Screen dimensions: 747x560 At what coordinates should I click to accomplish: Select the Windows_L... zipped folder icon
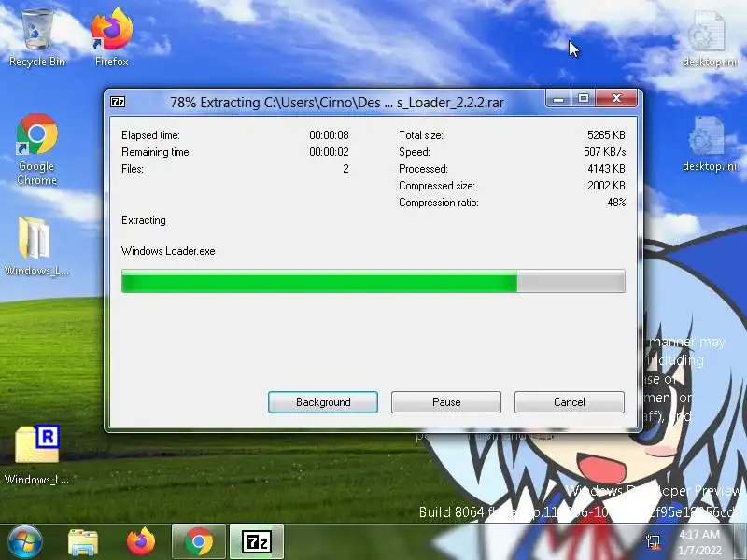click(x=36, y=246)
